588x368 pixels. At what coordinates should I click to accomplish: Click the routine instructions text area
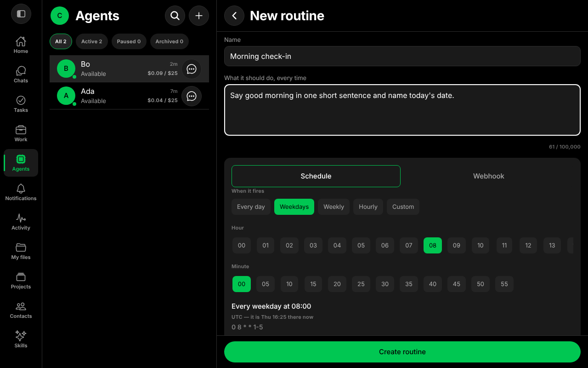tap(402, 110)
